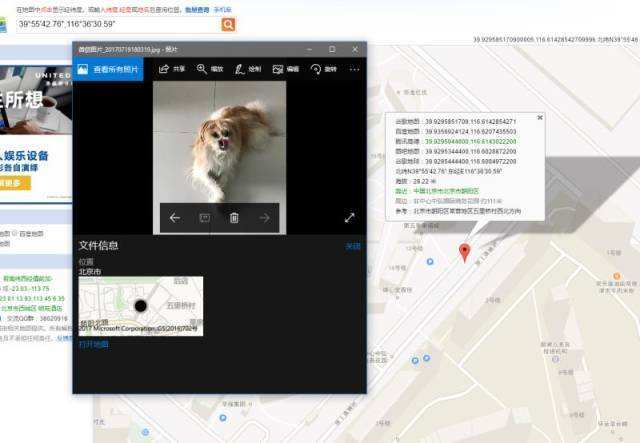Screen dimensions: 640x443
Task: Close the coordinate info popup
Action: pos(540,118)
